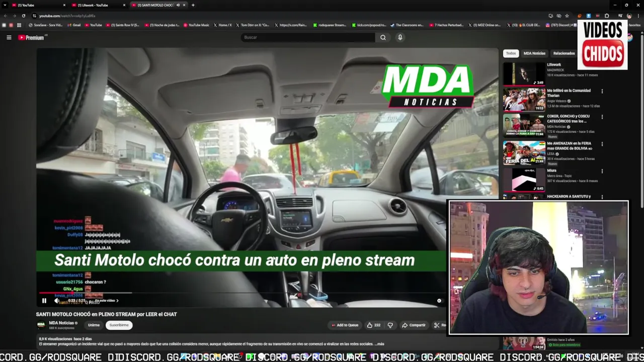This screenshot has width=644, height=362.
Task: Share the video using Compartir
Action: 414,325
